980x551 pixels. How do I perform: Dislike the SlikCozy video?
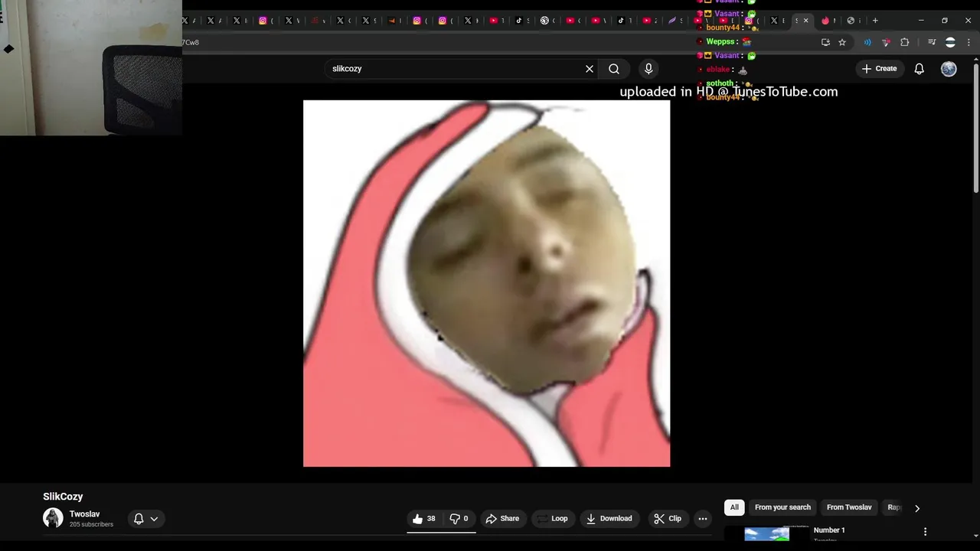(x=459, y=519)
